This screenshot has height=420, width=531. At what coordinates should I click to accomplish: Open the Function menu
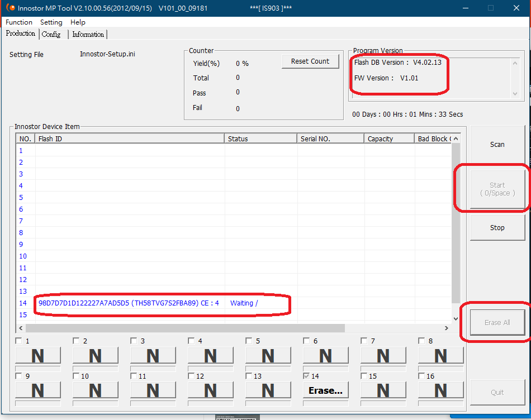pyautogui.click(x=19, y=22)
